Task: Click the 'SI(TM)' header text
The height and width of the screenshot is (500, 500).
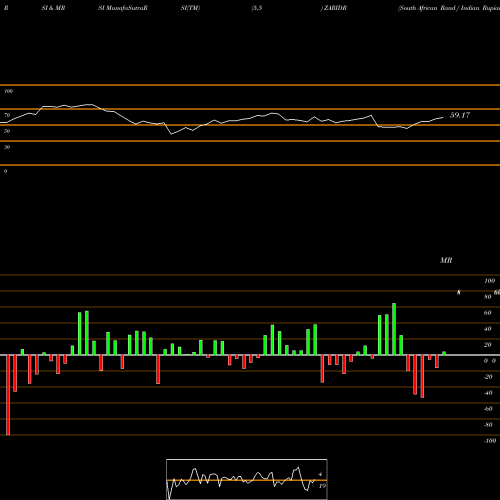Action: 190,8
